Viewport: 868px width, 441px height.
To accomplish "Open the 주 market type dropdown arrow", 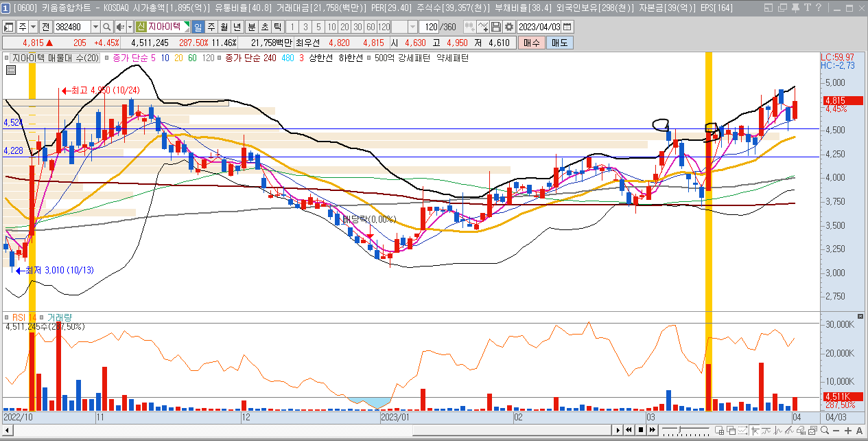I will [x=33, y=27].
